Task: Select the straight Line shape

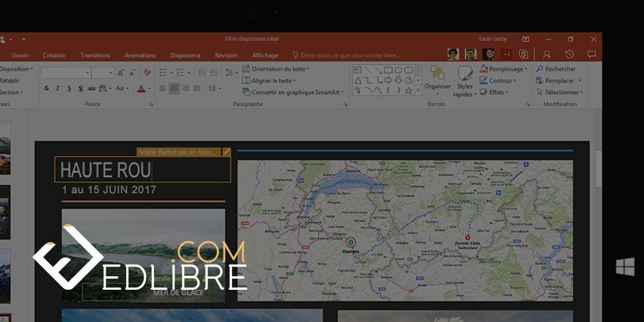Action: point(368,70)
